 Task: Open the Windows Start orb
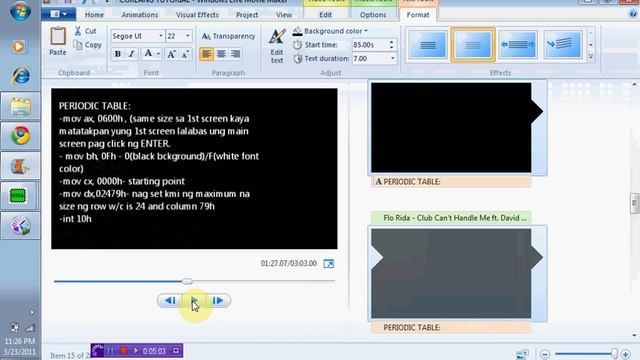(20, 11)
